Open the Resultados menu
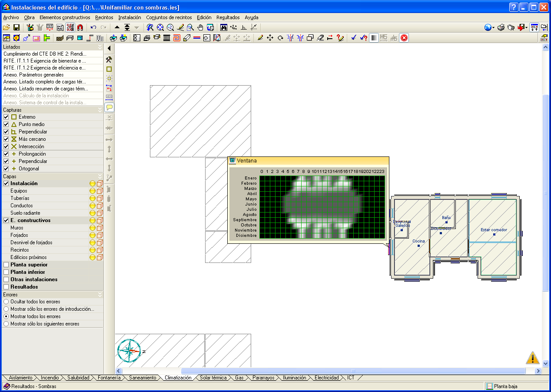 (x=228, y=17)
